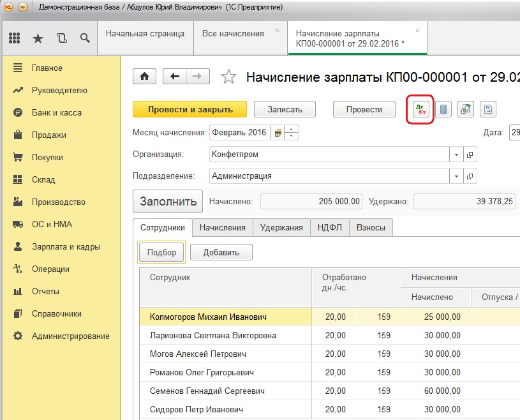Click the Удержано total field
Screen dimensions: 520x420
click(464, 201)
